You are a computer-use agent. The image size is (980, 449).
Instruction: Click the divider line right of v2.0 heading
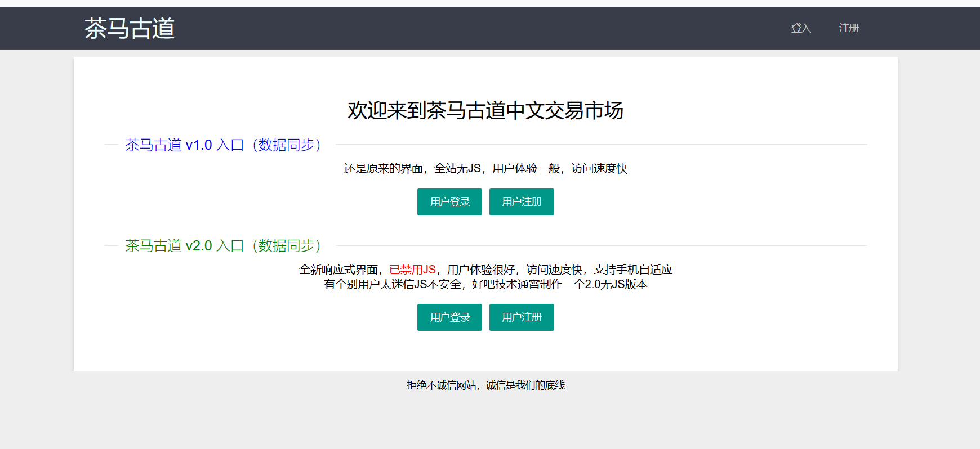click(x=600, y=246)
